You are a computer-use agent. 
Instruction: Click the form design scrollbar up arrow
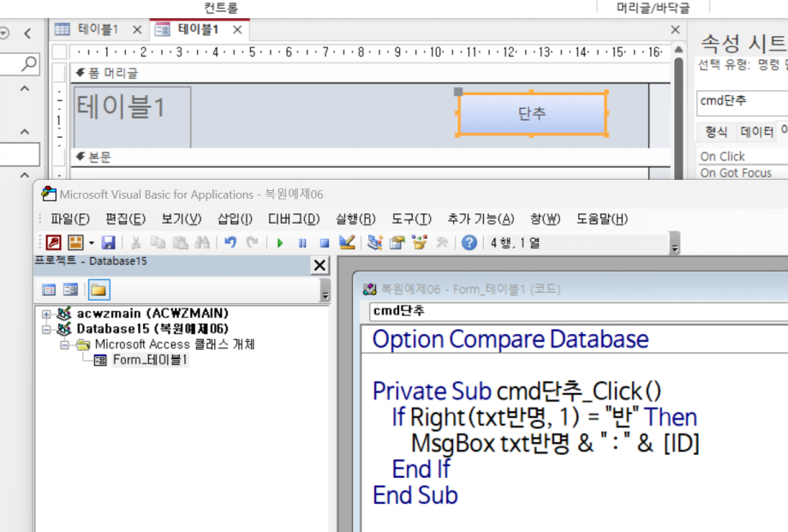pos(678,50)
